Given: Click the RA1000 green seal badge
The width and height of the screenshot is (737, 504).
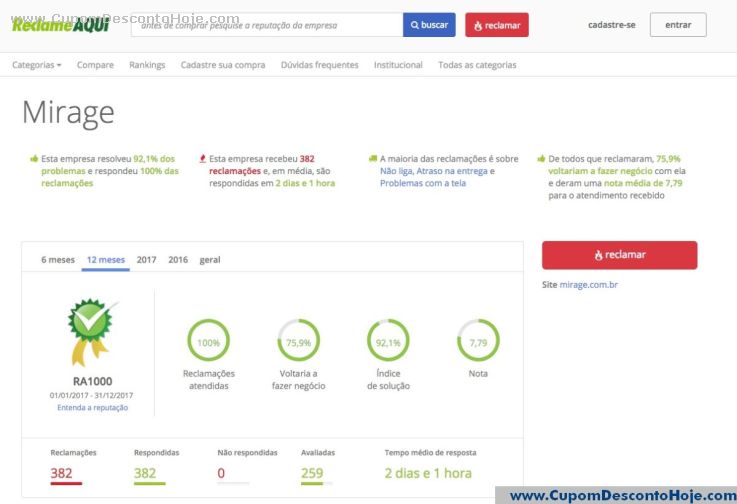Looking at the screenshot, I should (91, 332).
